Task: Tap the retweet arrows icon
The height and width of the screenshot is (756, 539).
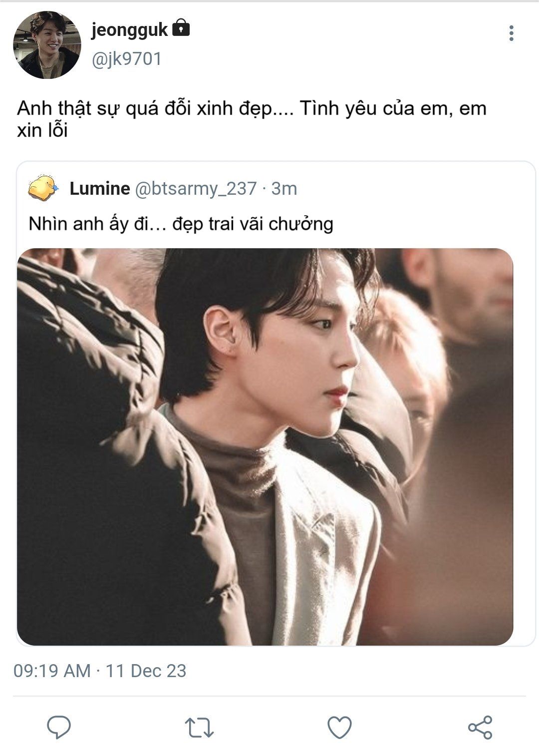Action: coord(199,728)
